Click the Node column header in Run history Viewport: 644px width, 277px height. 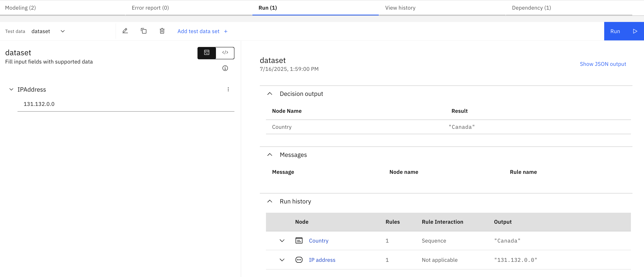click(302, 222)
